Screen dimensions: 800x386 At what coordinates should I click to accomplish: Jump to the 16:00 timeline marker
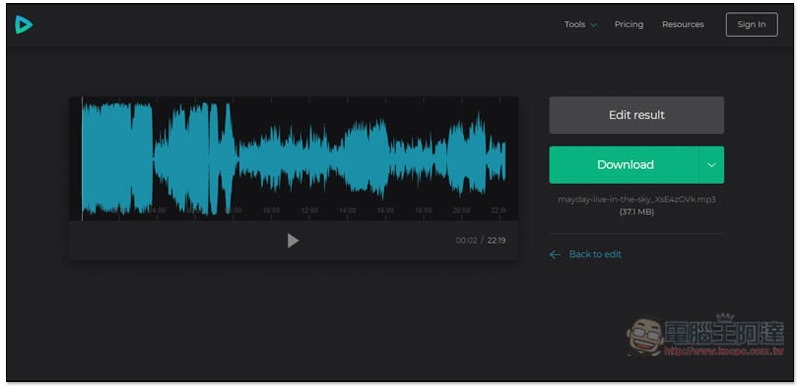coord(385,210)
